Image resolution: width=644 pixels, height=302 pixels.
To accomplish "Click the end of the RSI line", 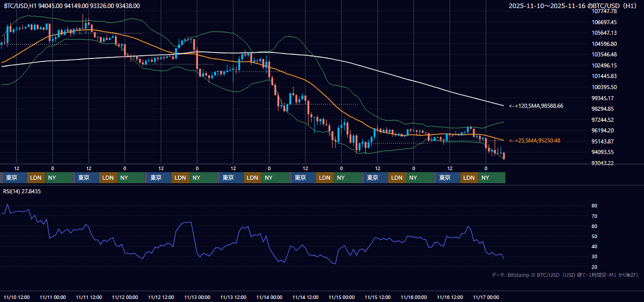I will [x=503, y=258].
